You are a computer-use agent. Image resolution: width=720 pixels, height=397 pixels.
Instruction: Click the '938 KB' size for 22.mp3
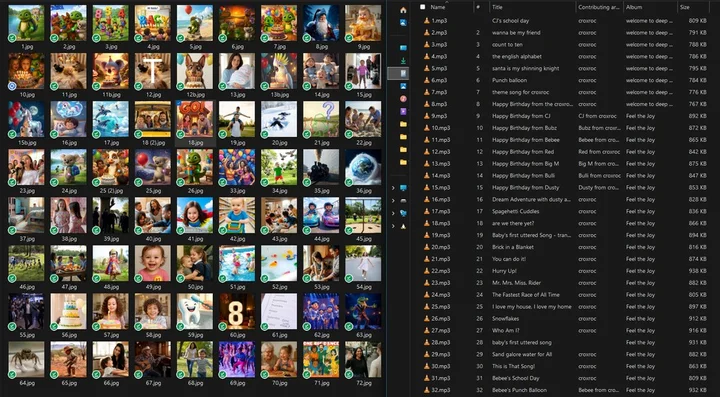(697, 271)
